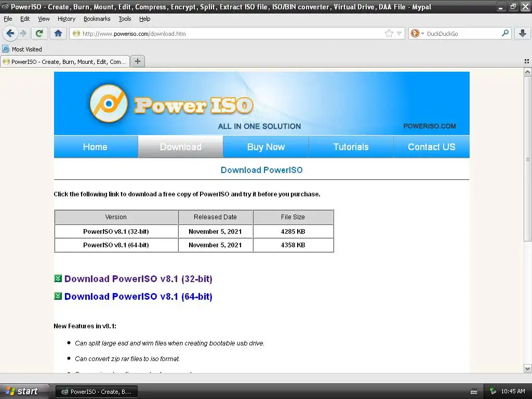Click the PowerISO disc logo

(x=109, y=103)
